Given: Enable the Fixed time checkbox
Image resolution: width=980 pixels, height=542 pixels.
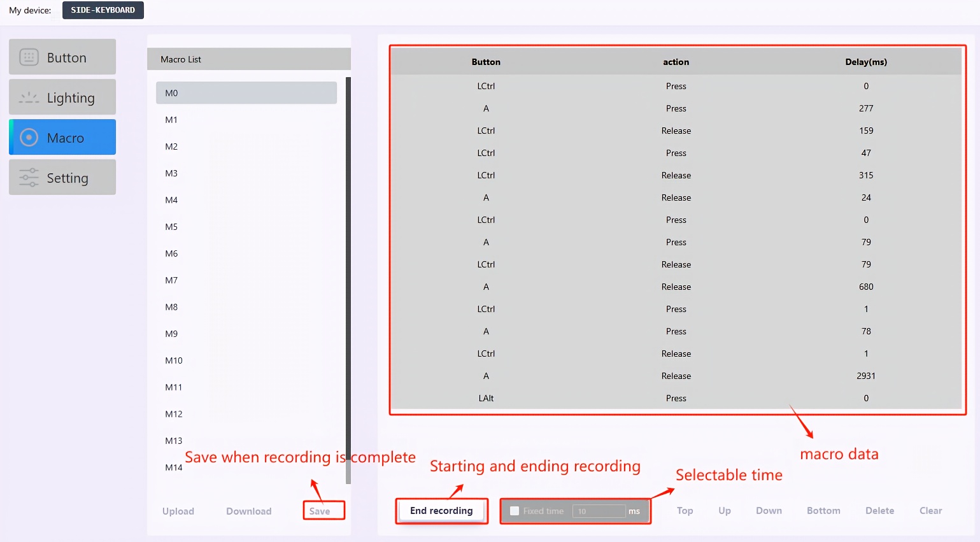Looking at the screenshot, I should coord(515,511).
